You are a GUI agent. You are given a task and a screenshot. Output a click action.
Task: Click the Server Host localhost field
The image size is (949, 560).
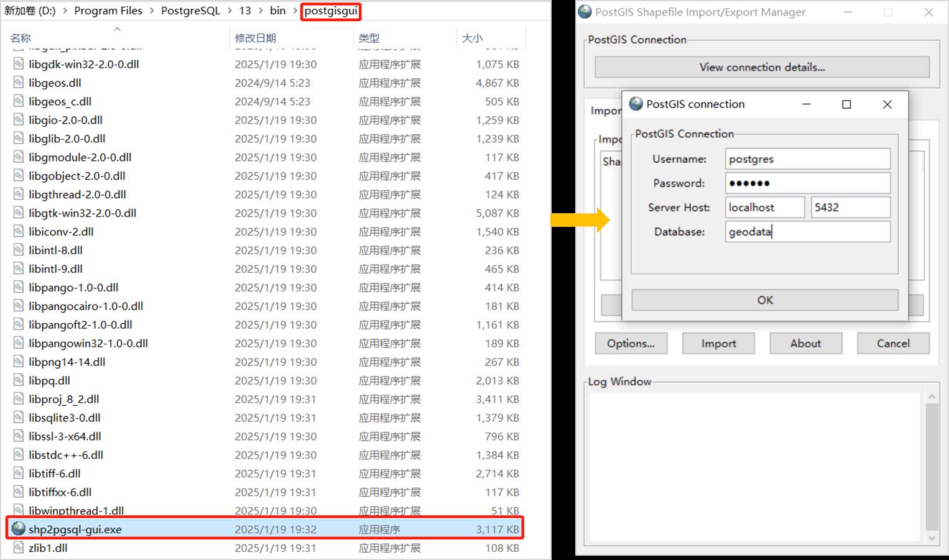click(x=765, y=208)
